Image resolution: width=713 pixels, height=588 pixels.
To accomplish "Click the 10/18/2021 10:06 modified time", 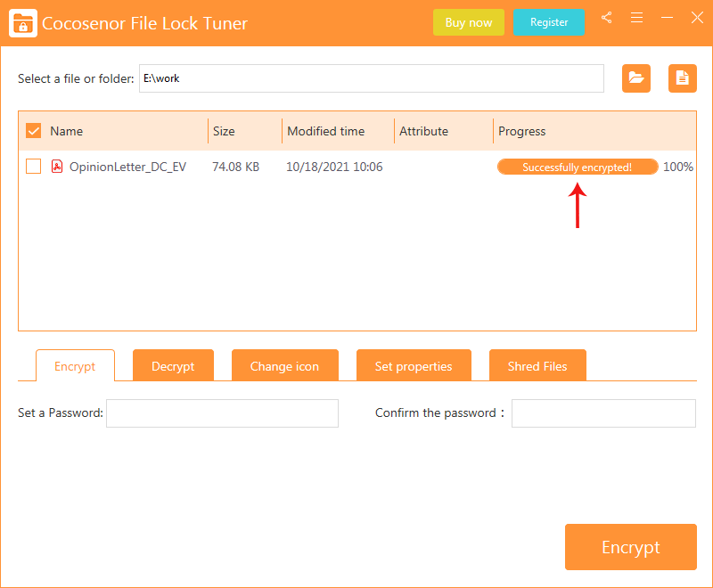I will coord(334,167).
